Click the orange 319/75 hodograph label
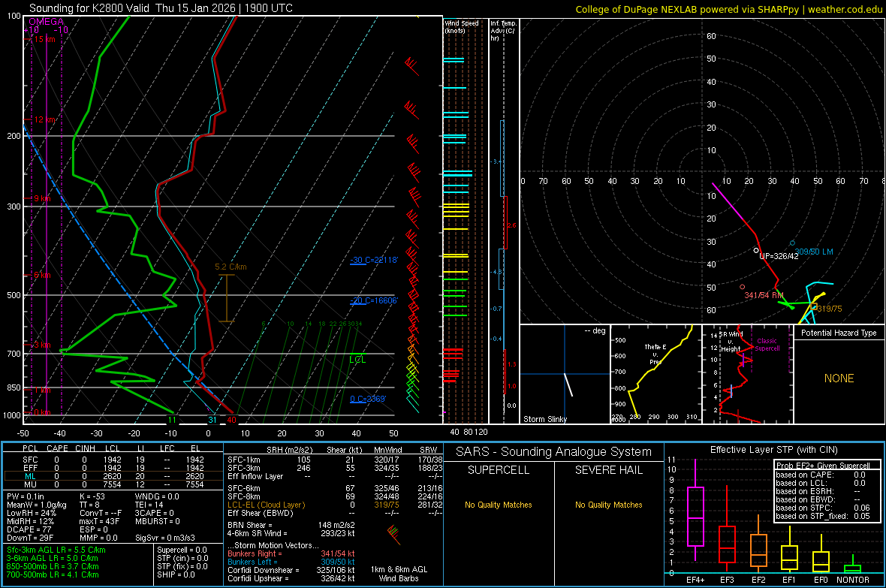 click(830, 309)
